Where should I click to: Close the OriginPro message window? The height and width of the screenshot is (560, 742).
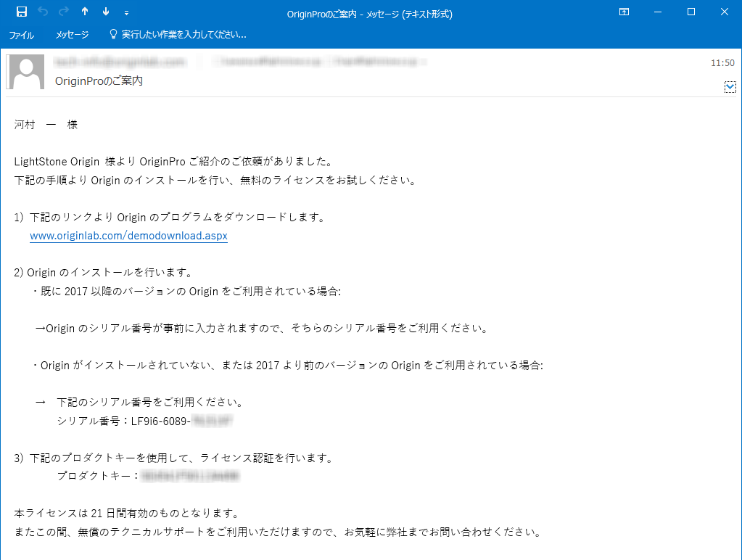725,12
